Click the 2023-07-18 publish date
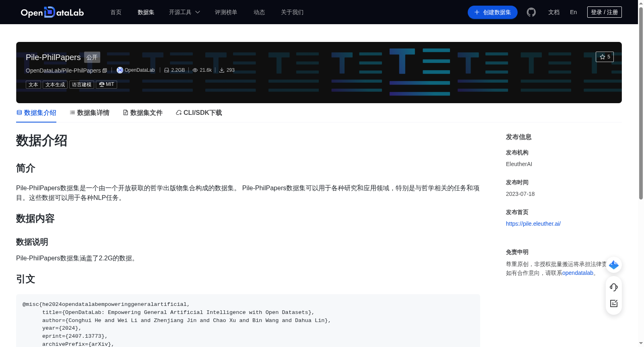 pyautogui.click(x=520, y=194)
